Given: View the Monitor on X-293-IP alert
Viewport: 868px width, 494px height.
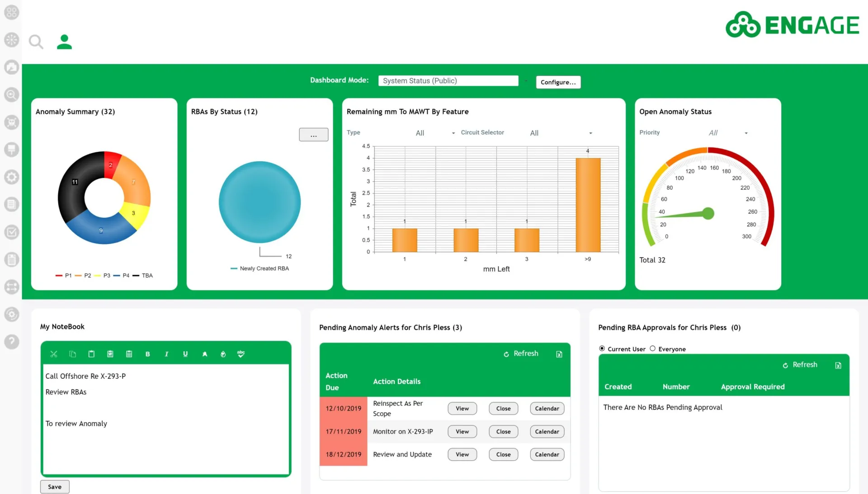Looking at the screenshot, I should coord(462,432).
